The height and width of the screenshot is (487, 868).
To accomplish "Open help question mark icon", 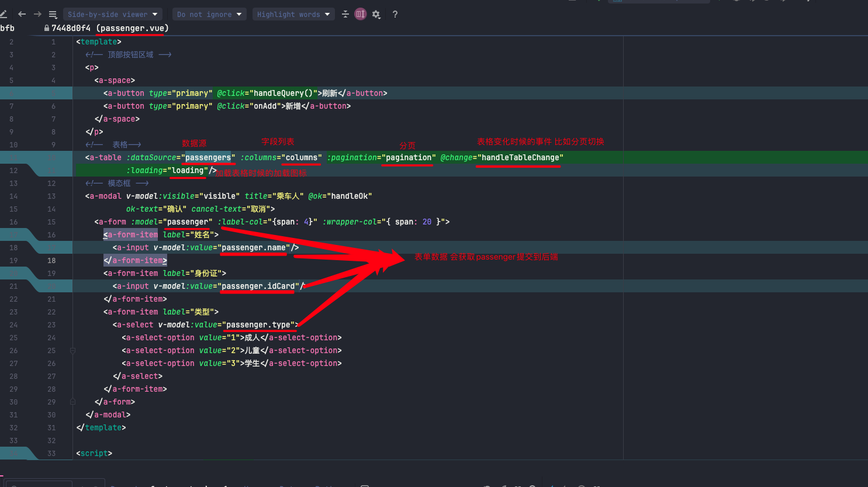I will 395,14.
